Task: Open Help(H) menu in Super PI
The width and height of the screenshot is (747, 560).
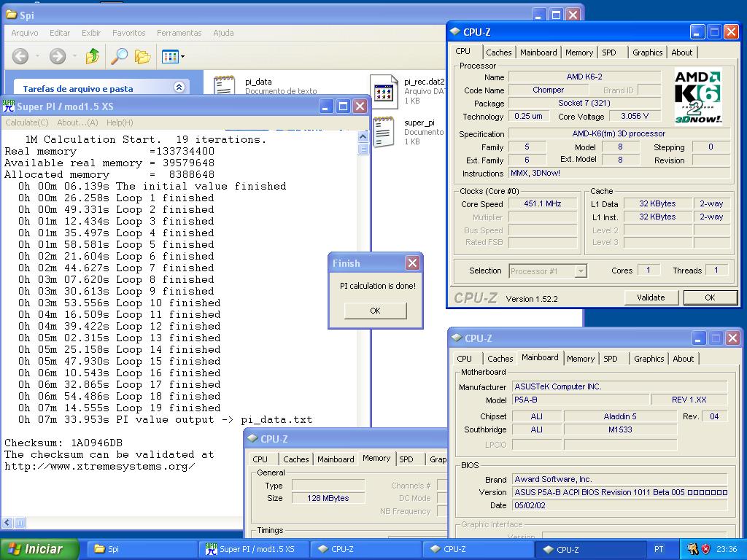Action: coord(120,122)
